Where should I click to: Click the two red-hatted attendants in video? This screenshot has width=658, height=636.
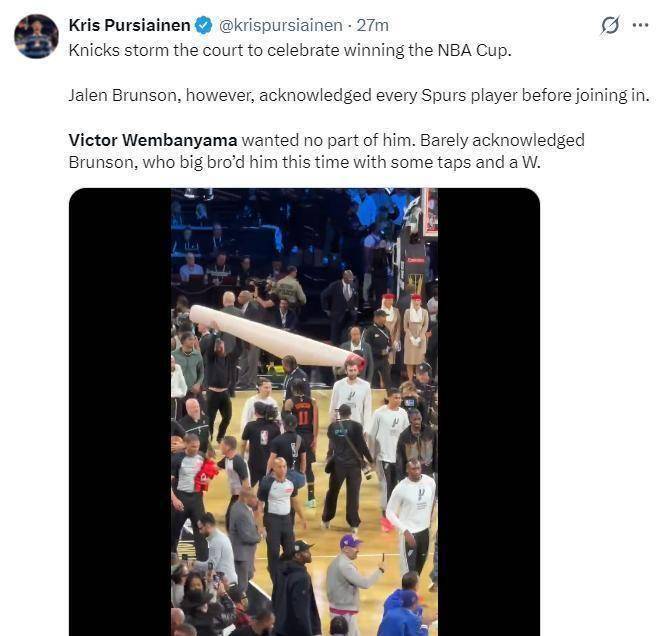(401, 322)
